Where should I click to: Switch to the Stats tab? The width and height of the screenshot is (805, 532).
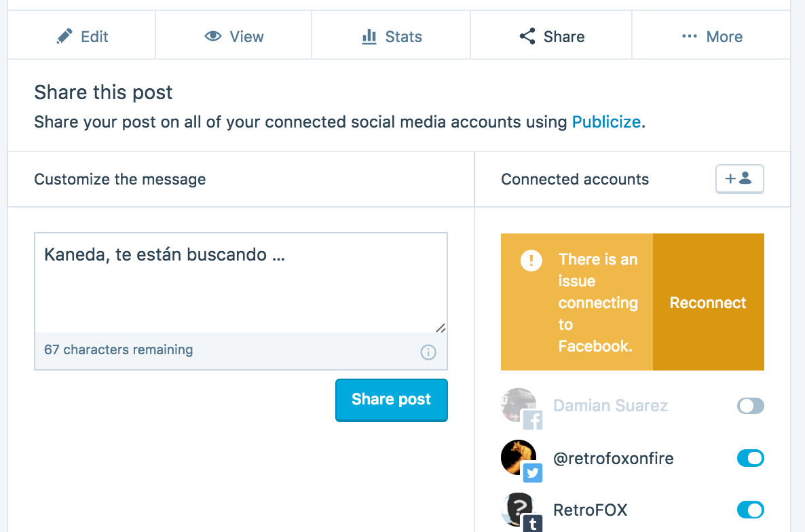pos(391,36)
